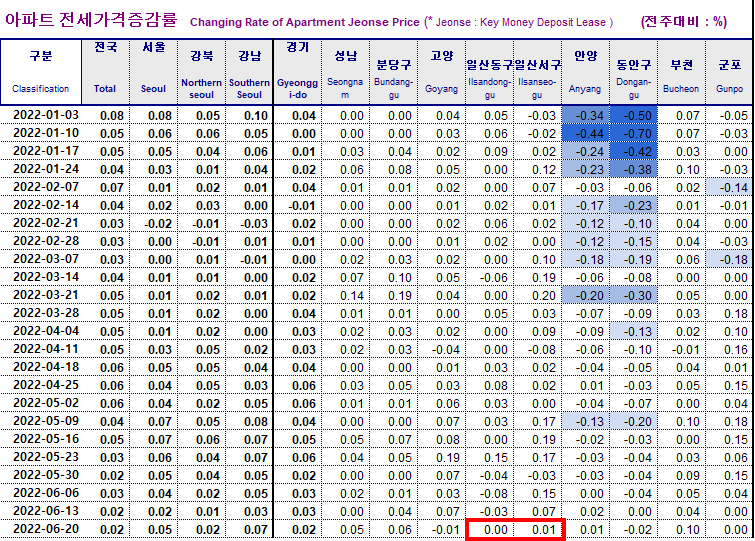The image size is (755, 541).
Task: Click Ilsandong-gu value -0.06 in 2022-03-14 row
Action: [494, 278]
